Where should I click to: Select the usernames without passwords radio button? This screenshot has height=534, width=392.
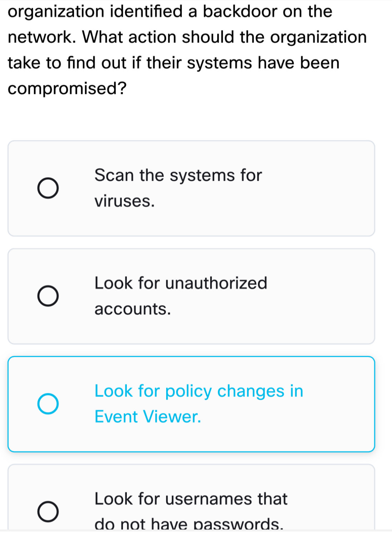click(48, 512)
